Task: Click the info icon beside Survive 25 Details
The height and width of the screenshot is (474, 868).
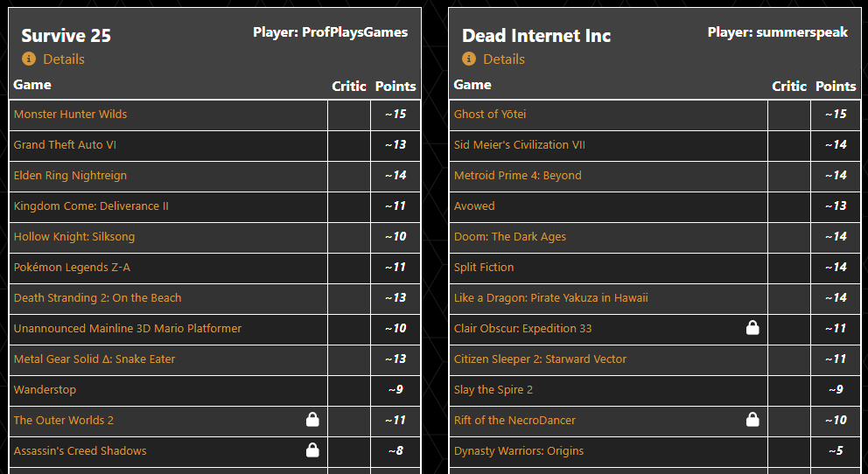Action: pyautogui.click(x=29, y=59)
